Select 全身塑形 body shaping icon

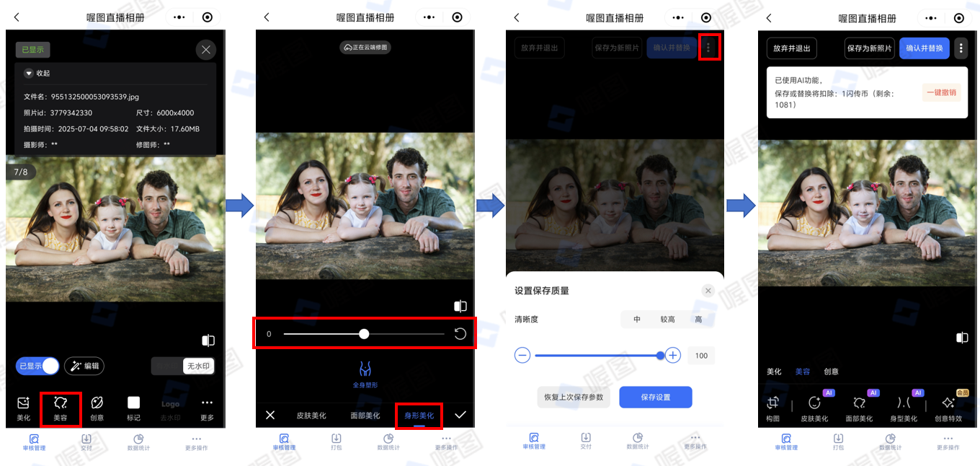365,375
